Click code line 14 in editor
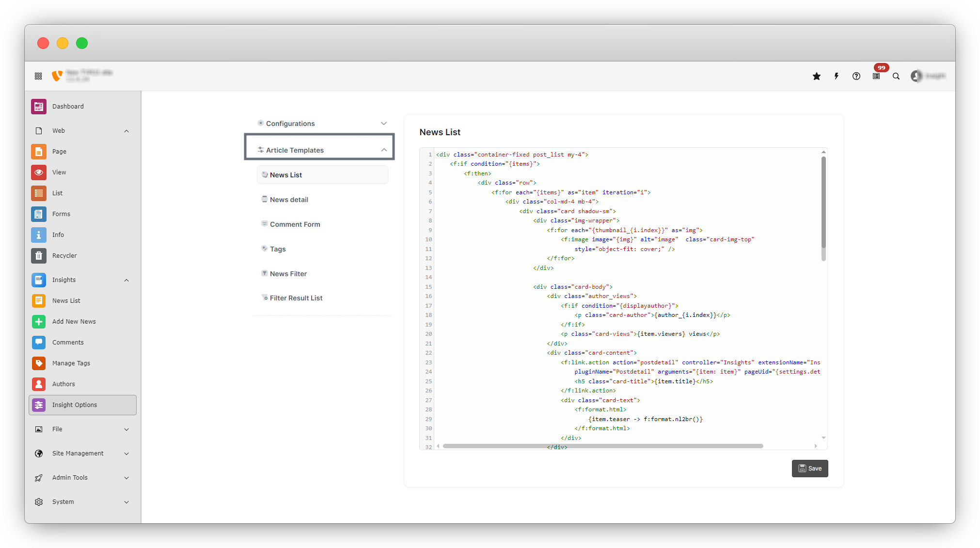 click(x=582, y=277)
